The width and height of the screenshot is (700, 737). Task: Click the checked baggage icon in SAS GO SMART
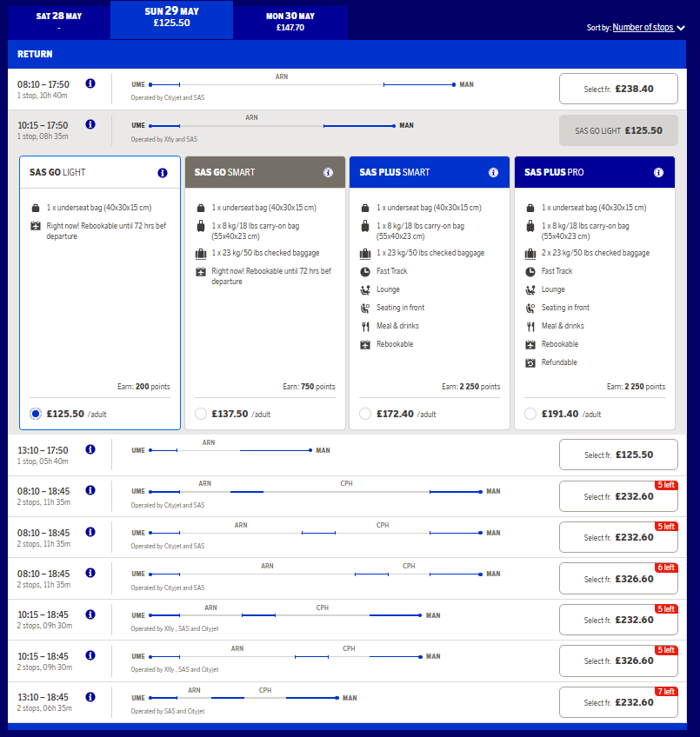tap(201, 254)
